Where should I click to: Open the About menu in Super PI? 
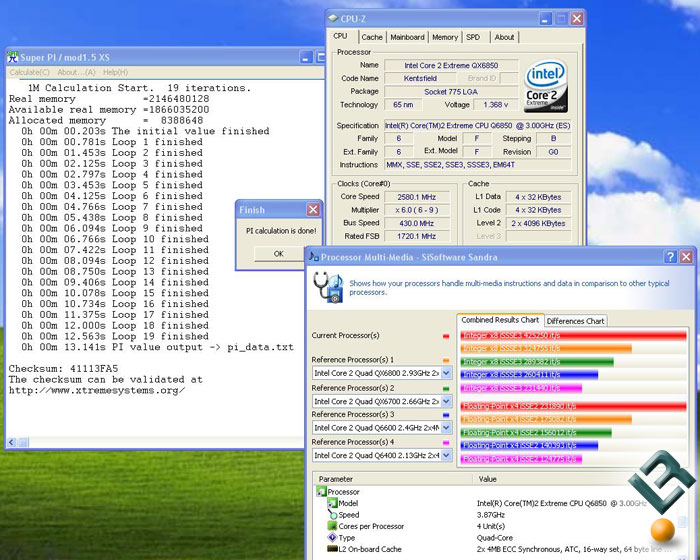(x=76, y=72)
